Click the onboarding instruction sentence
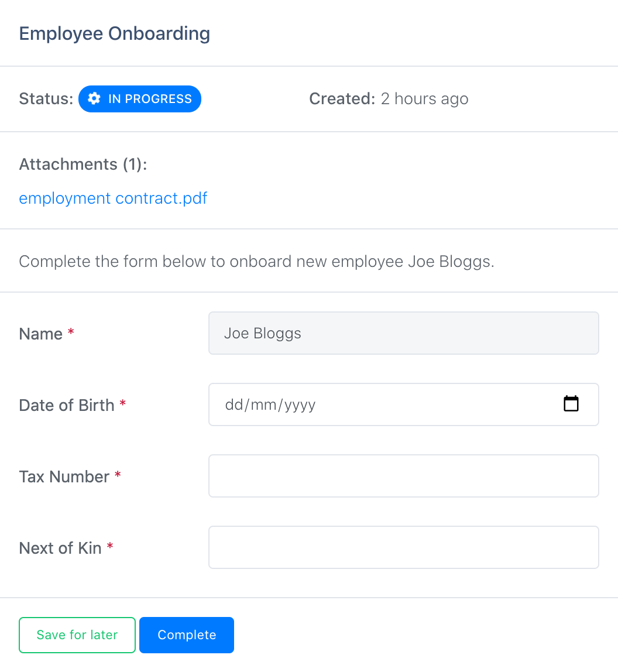 pos(256,261)
